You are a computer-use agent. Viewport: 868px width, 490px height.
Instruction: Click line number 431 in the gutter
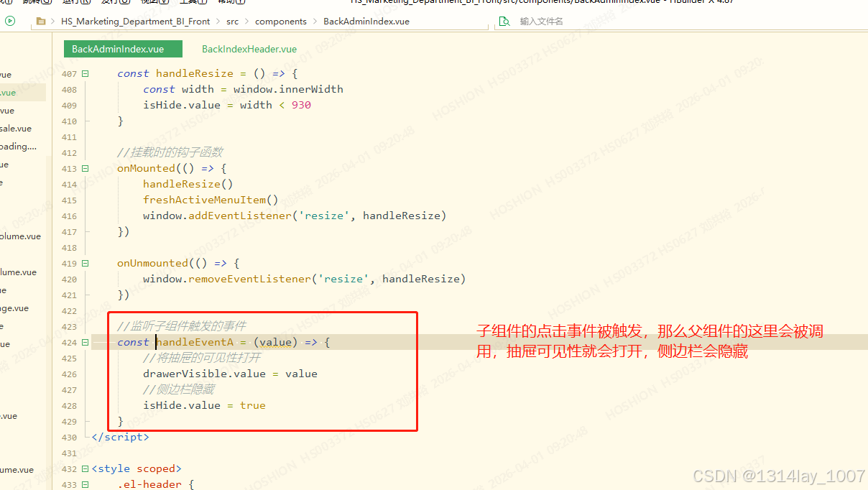pos(69,453)
